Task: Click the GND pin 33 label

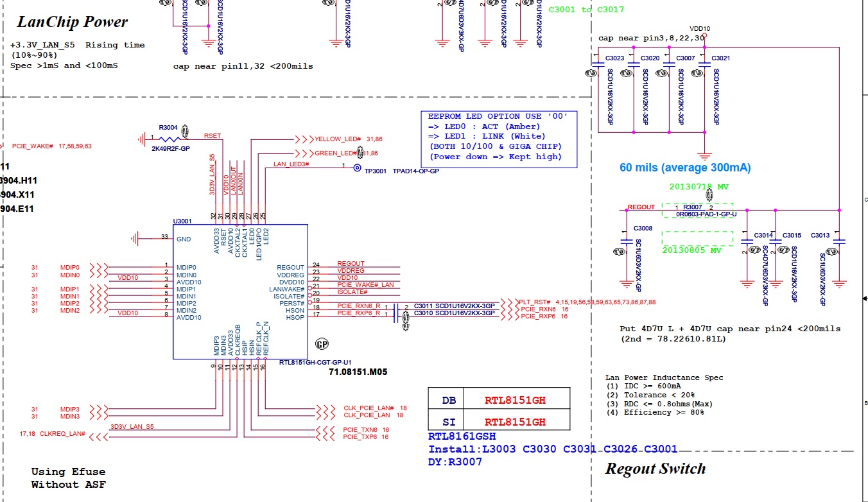Action: 183,239
